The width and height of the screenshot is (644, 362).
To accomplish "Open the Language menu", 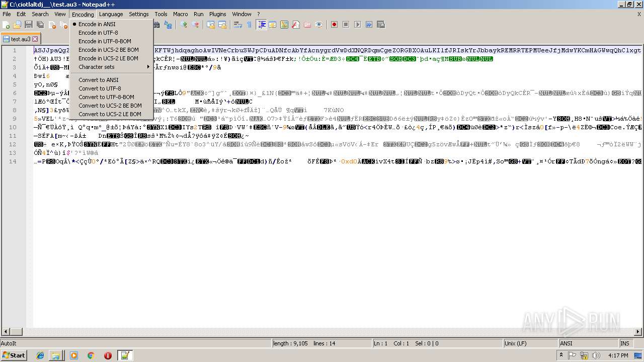I will click(x=111, y=14).
